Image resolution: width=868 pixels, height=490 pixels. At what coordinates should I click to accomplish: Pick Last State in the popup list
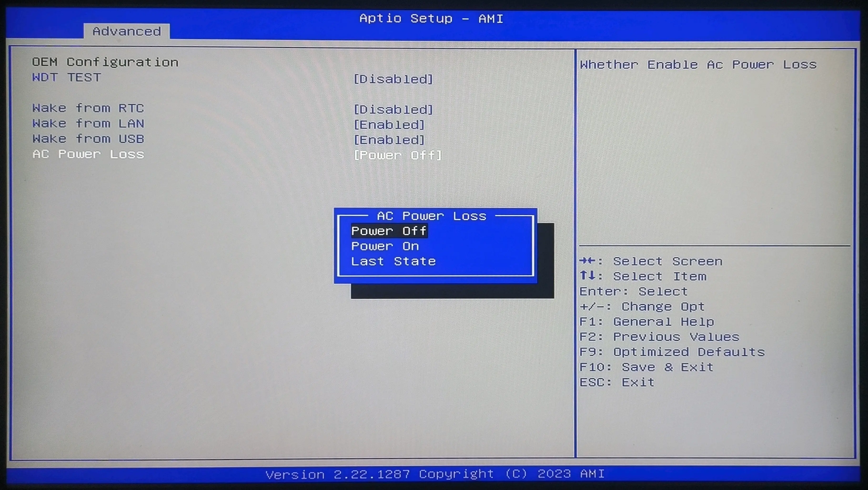pos(393,261)
